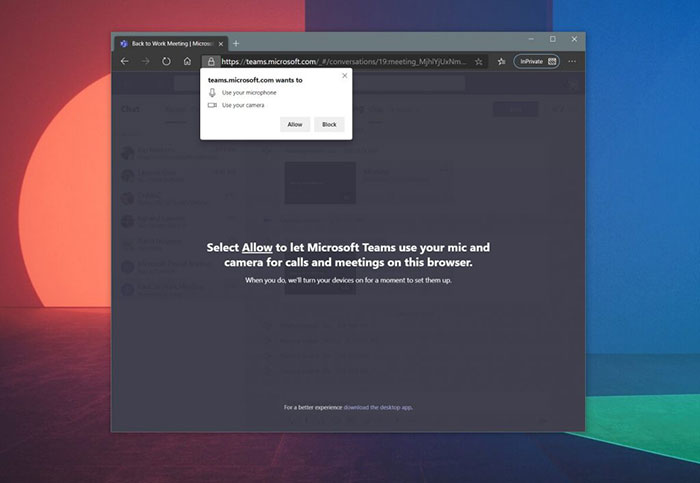Close the permission prompt popup
This screenshot has width=700, height=483.
[x=345, y=75]
